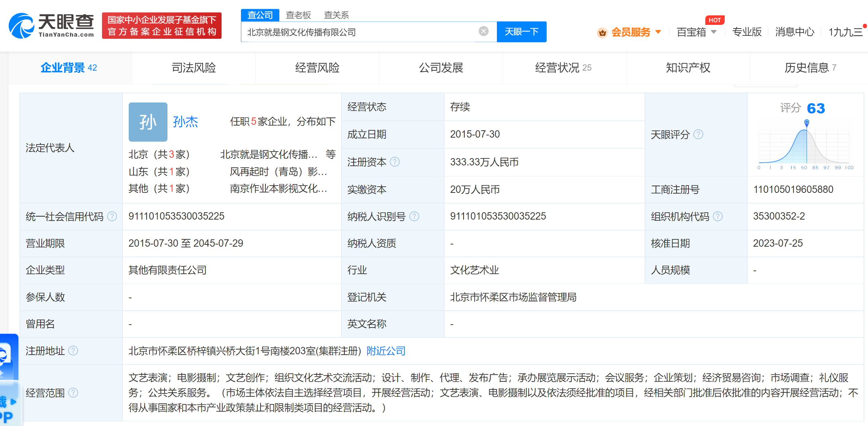Viewport: 868px width, 426px height.
Task: Open the 司法风险 tab
Action: 194,68
